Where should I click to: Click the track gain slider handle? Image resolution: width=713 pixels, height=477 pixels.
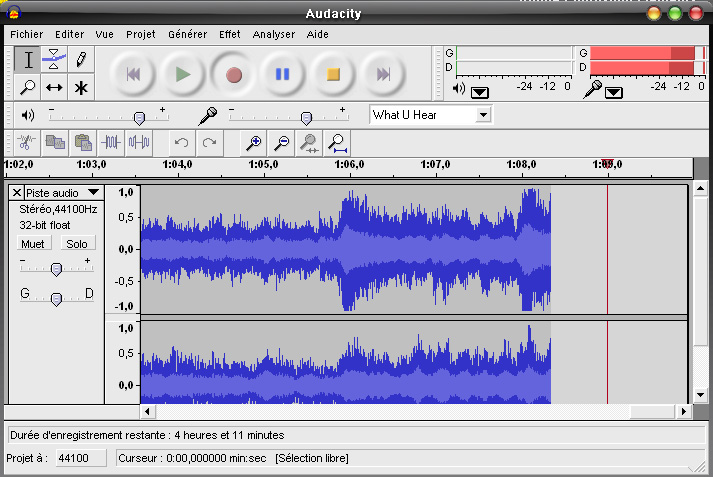tap(56, 269)
